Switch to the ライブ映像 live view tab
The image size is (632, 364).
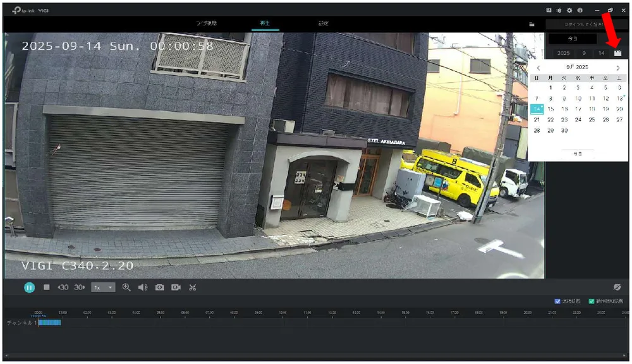click(207, 23)
